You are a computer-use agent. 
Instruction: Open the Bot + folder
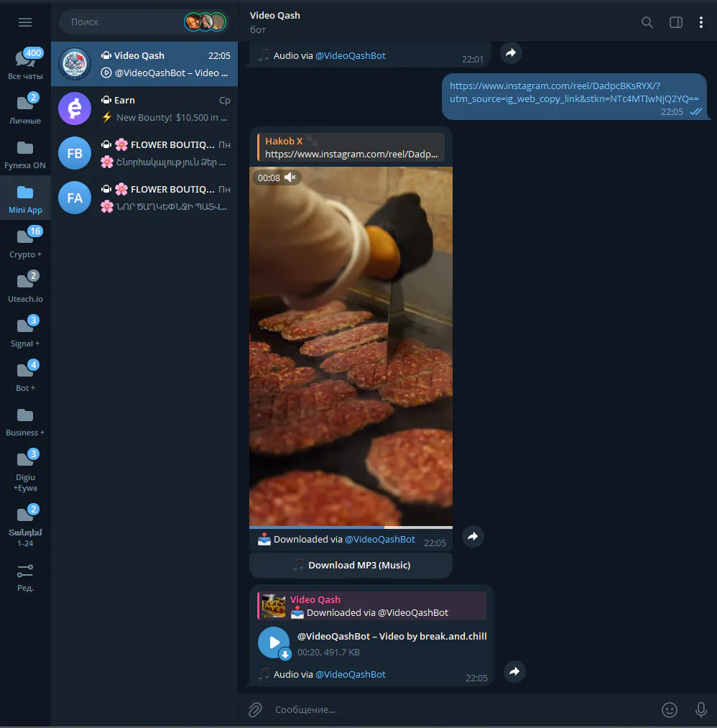click(26, 376)
